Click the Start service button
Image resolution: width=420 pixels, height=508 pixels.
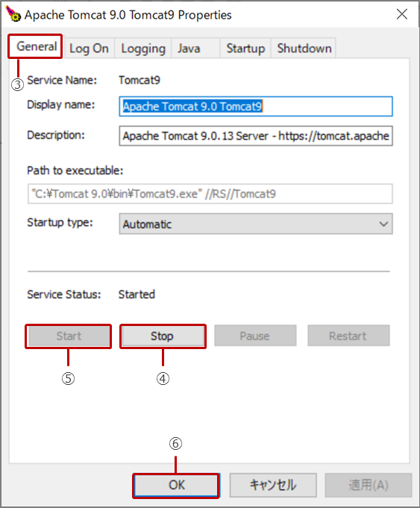[x=69, y=336]
